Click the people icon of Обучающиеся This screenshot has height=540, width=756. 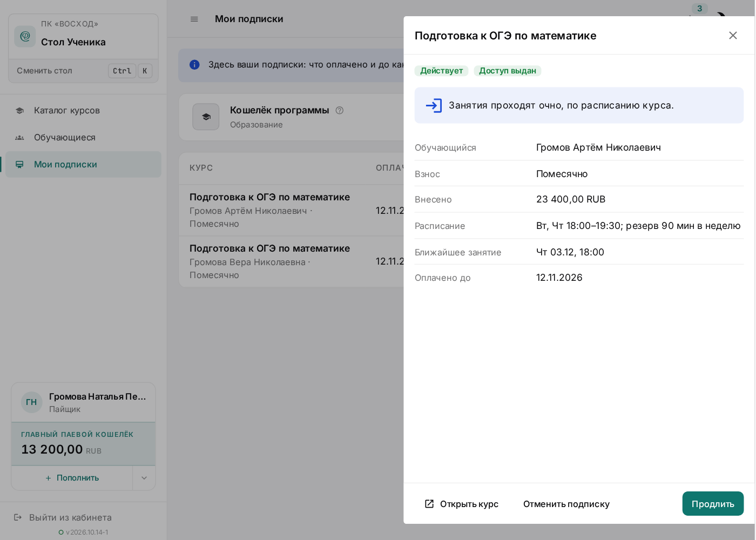(x=19, y=137)
